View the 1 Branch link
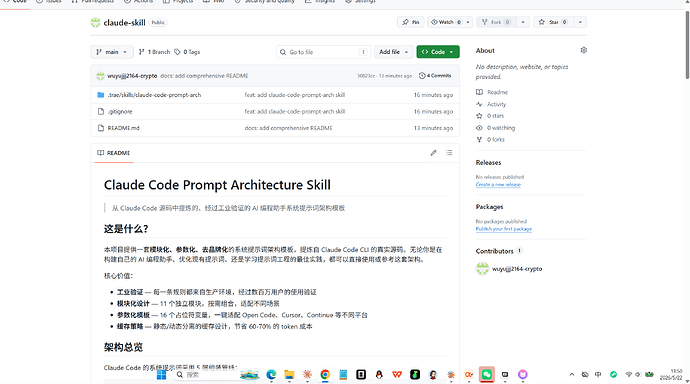Screen dimensions: 690x384 [x=154, y=52]
